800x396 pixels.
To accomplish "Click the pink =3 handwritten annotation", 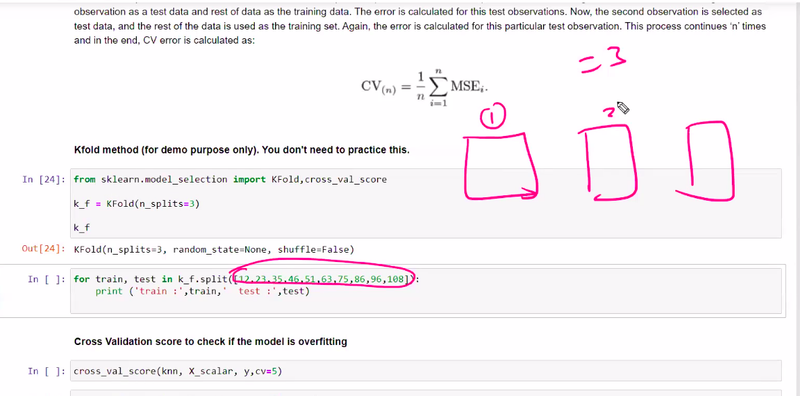I will [603, 61].
